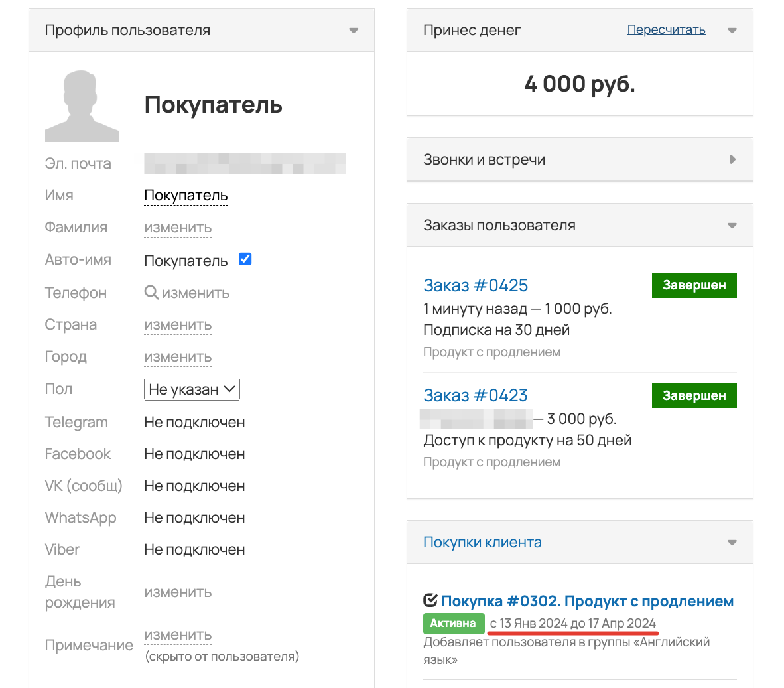The image size is (784, 688).
Task: Click the Завершен badge of order #0425
Action: [x=694, y=285]
